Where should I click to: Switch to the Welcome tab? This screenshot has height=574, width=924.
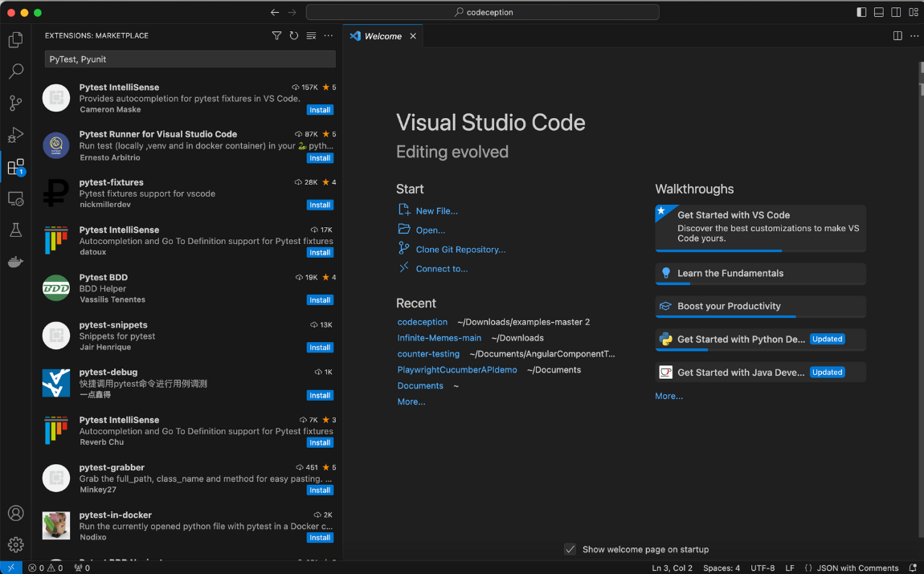383,35
